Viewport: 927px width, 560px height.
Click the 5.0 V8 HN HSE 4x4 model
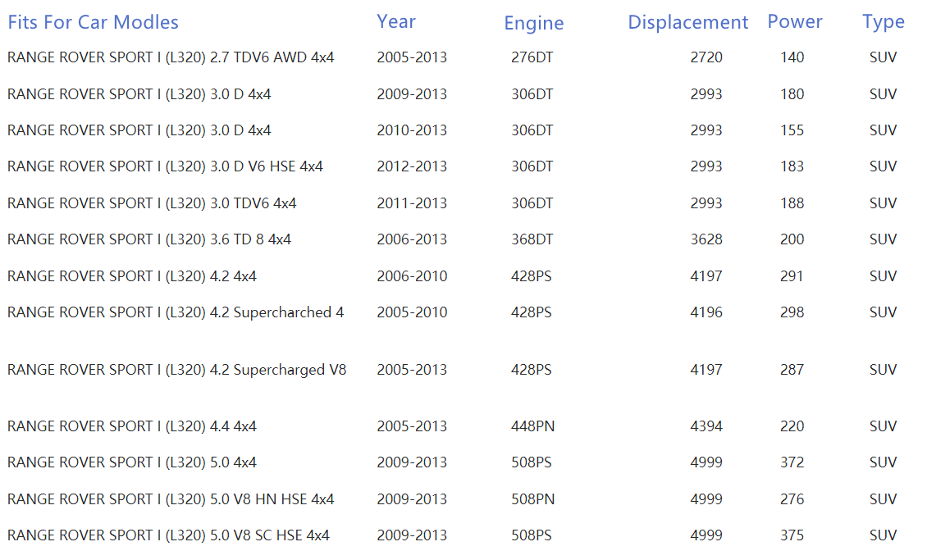point(171,499)
